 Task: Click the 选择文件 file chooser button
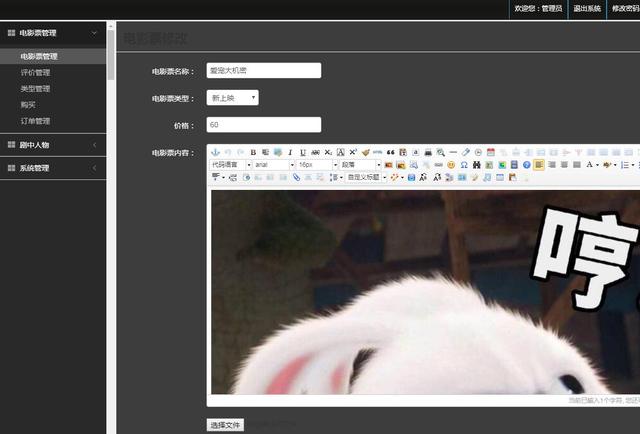tap(225, 425)
